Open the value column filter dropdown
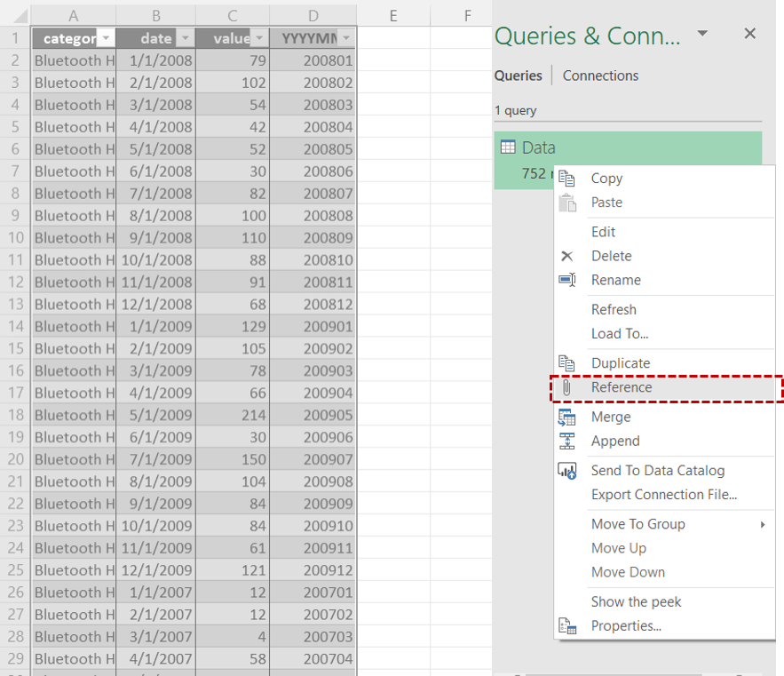The height and width of the screenshot is (676, 784). pos(259,38)
